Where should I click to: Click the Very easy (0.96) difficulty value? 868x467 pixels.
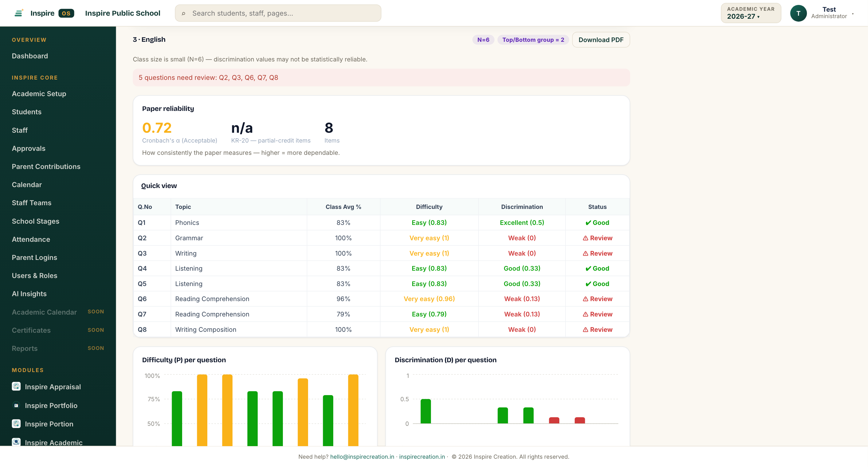pos(429,299)
